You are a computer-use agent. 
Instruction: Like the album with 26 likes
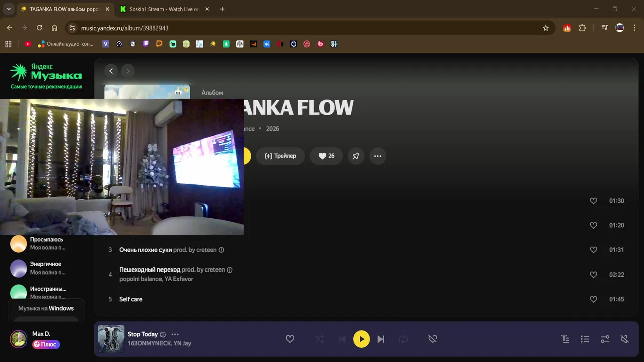click(326, 156)
